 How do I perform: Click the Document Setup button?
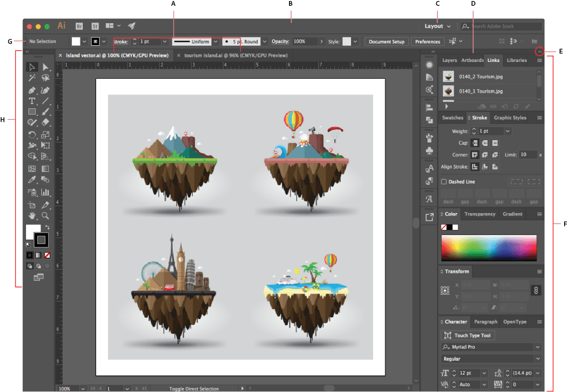pos(386,41)
